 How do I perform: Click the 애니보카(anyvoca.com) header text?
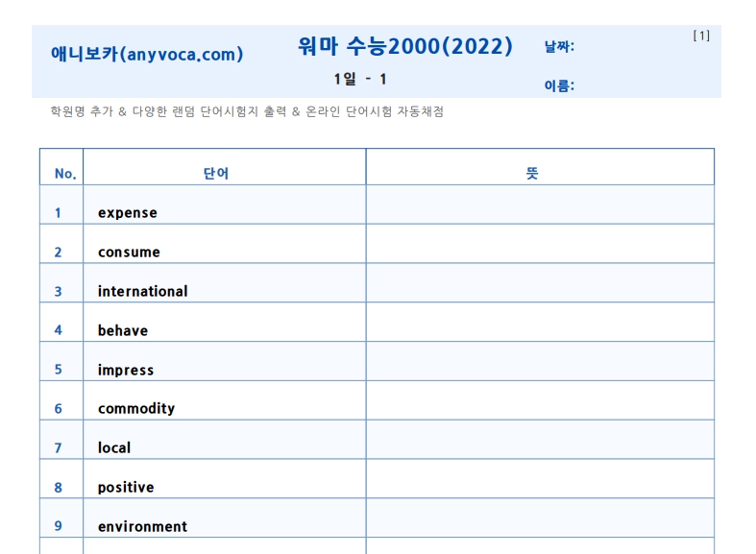click(x=147, y=54)
